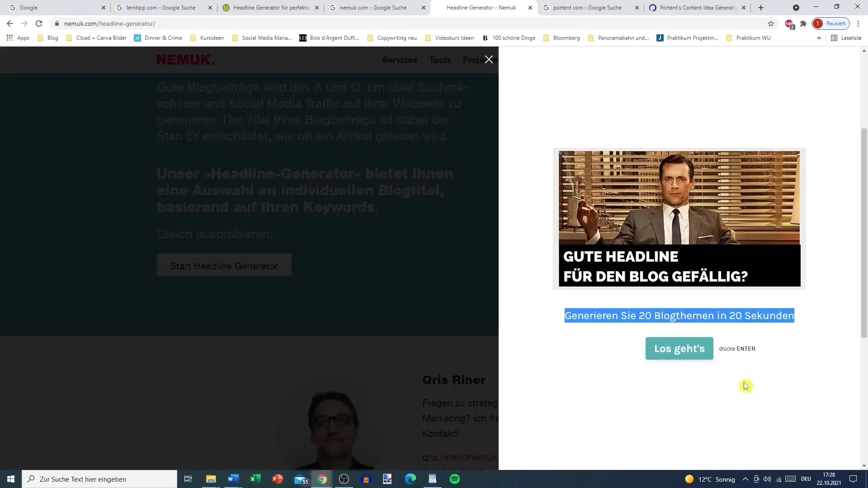Open the Bois d'Argent Duft bookmark
This screenshot has width=868, height=488.
tap(330, 38)
